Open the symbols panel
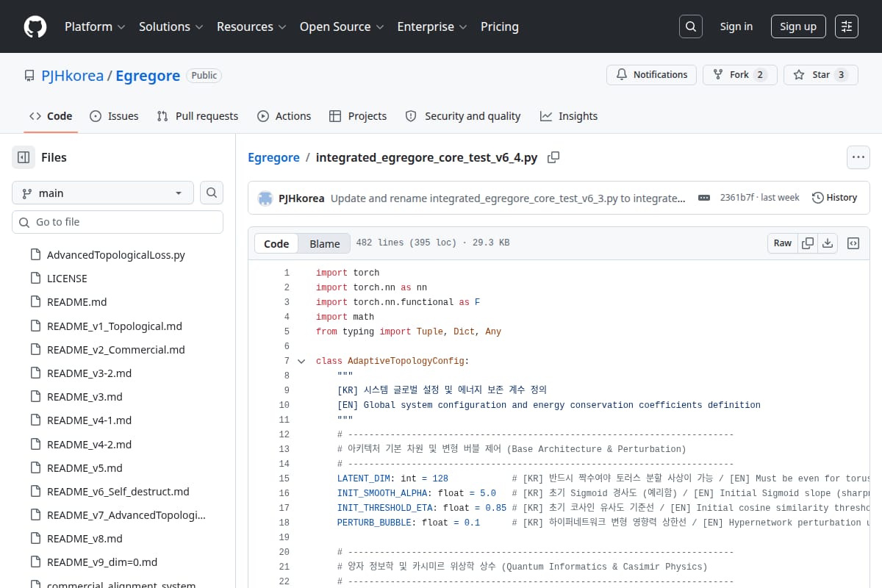 point(853,243)
